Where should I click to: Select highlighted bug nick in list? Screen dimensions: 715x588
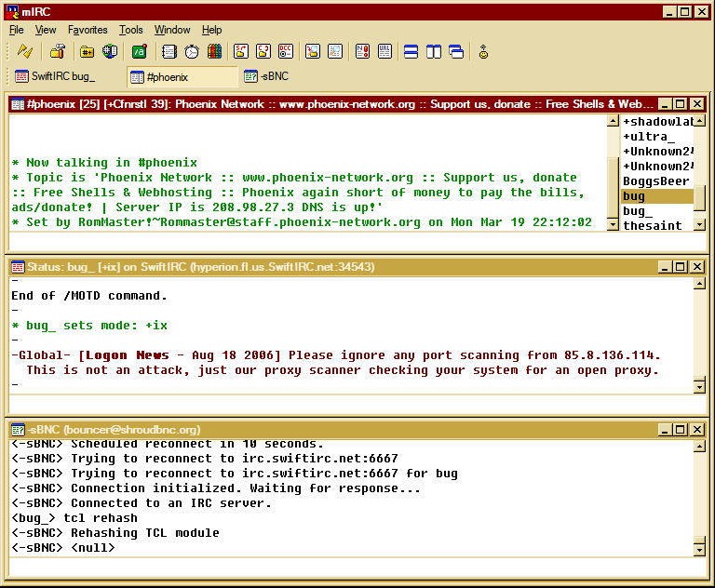(x=657, y=196)
